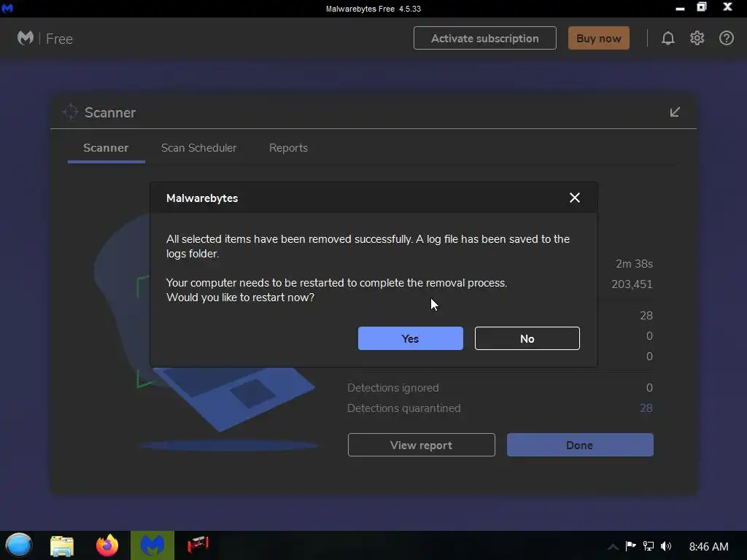Click the Buy now button

coord(598,38)
